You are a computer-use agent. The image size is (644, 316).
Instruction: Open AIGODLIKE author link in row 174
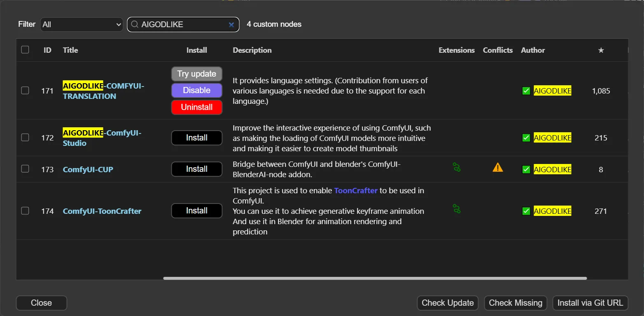coord(553,211)
